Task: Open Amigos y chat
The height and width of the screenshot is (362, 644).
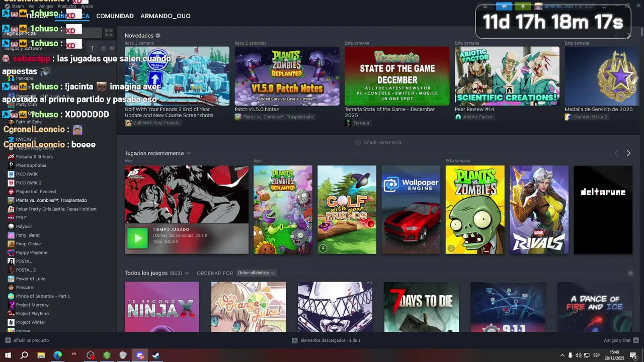Action: 621,340
